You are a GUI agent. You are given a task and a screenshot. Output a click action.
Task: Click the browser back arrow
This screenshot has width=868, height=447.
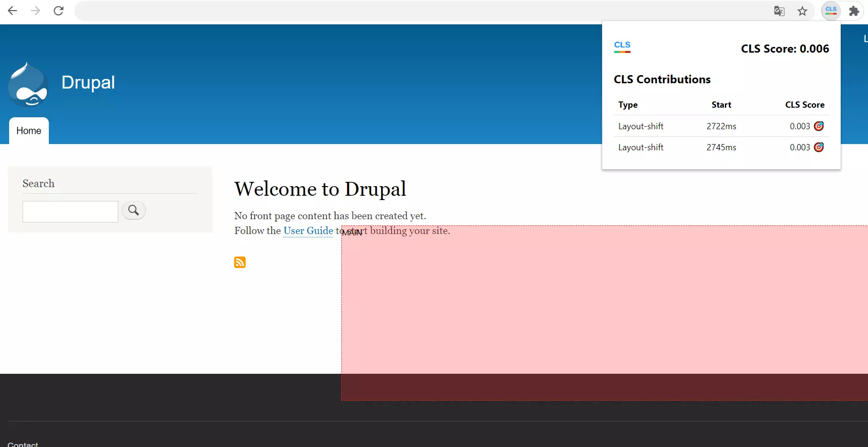[x=12, y=11]
